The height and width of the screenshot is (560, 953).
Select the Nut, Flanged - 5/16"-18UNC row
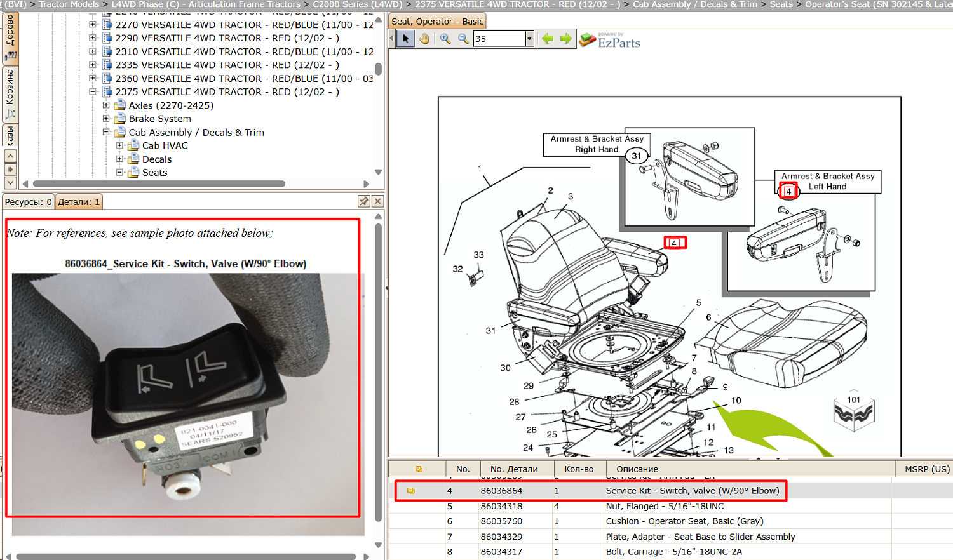coord(671,506)
